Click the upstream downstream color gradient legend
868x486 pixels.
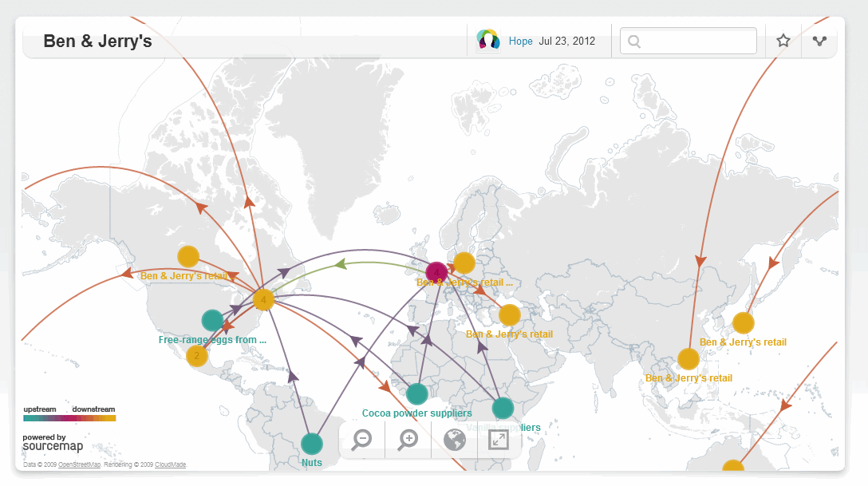point(69,418)
